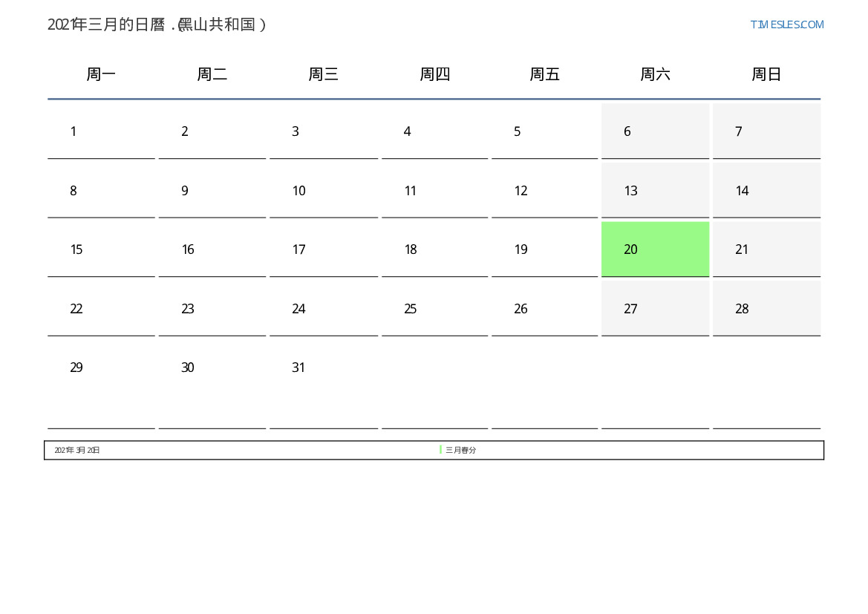Viewport: 868px width, 614px height.
Task: Click on March 1 cell
Action: pyautogui.click(x=101, y=131)
